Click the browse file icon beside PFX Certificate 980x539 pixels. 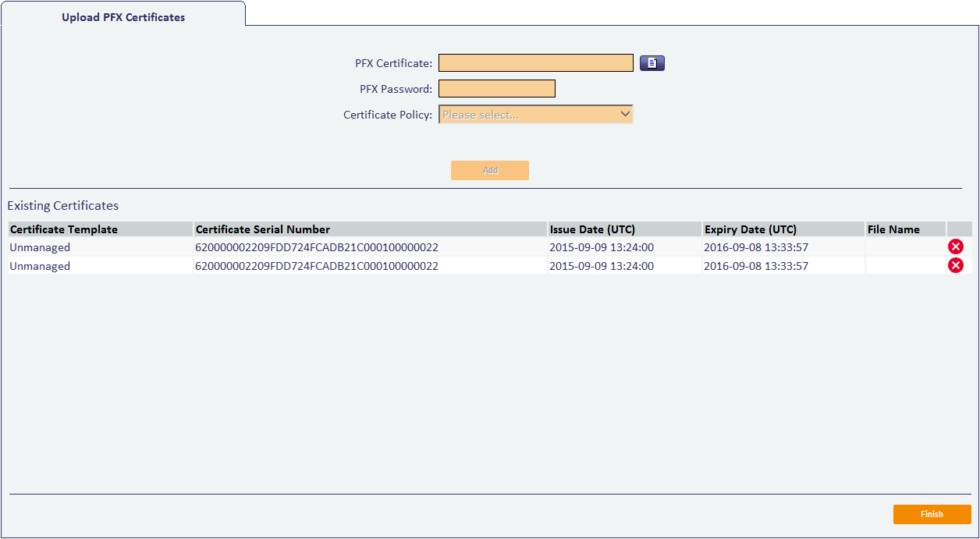point(652,63)
